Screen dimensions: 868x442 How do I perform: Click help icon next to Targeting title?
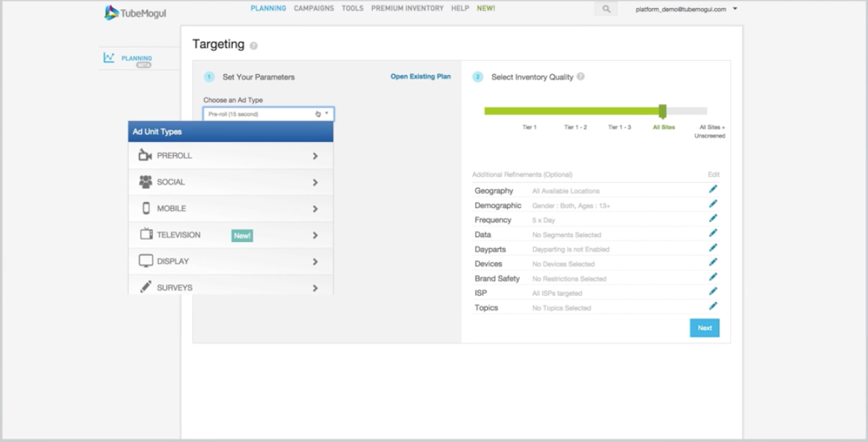click(253, 45)
